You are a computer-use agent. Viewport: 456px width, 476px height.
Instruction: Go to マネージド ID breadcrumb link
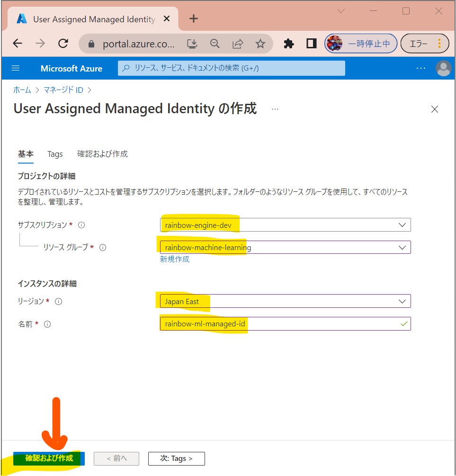tap(63, 90)
